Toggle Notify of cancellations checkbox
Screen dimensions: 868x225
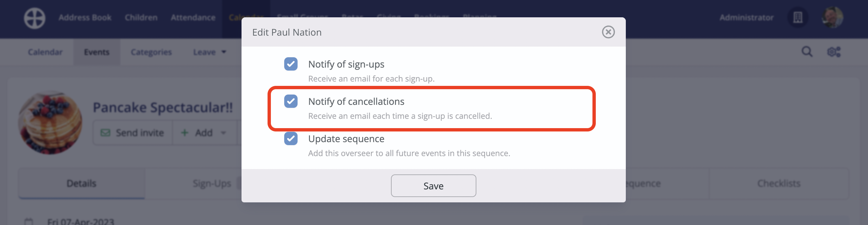click(291, 101)
